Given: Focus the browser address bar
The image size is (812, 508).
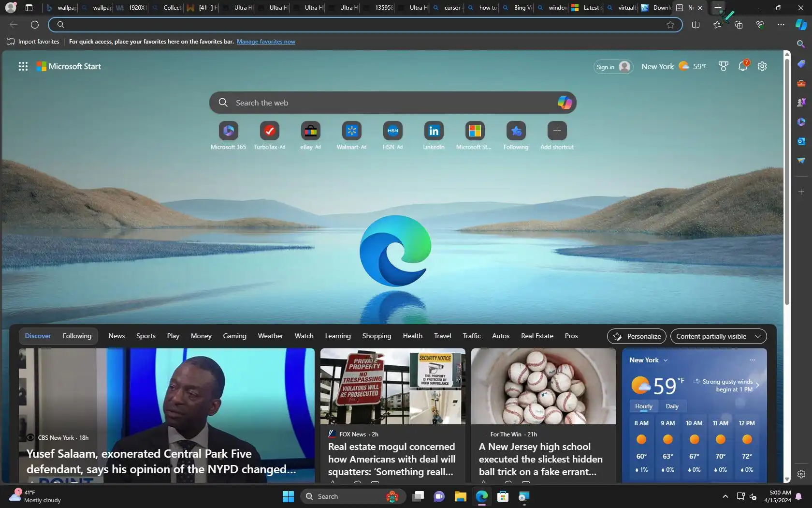Looking at the screenshot, I should point(365,25).
